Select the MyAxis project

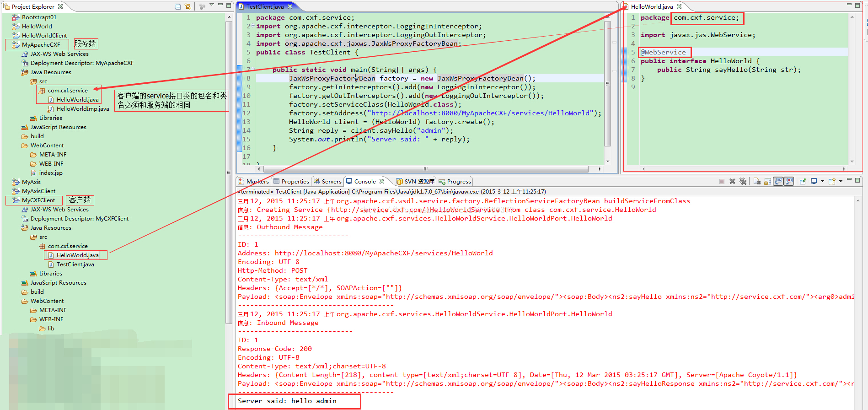coord(31,182)
